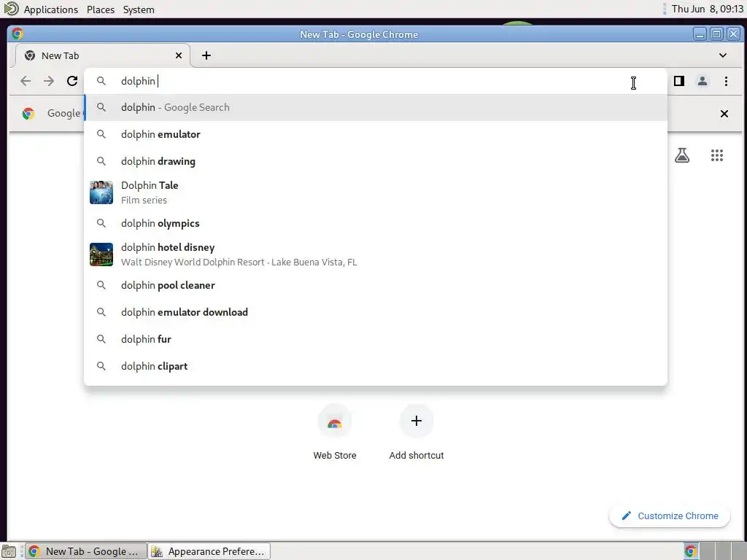Choose the "dolphin olympics" suggestion
The height and width of the screenshot is (560, 747).
pos(376,223)
